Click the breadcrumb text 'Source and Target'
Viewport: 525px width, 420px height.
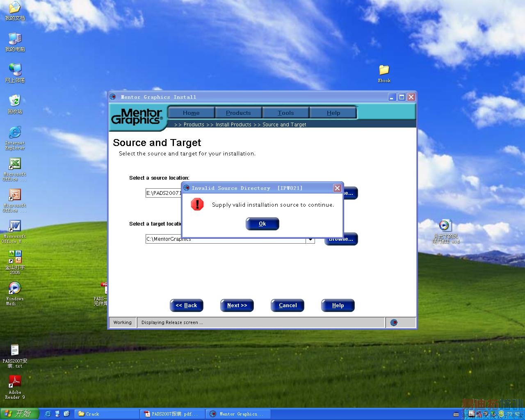[284, 125]
